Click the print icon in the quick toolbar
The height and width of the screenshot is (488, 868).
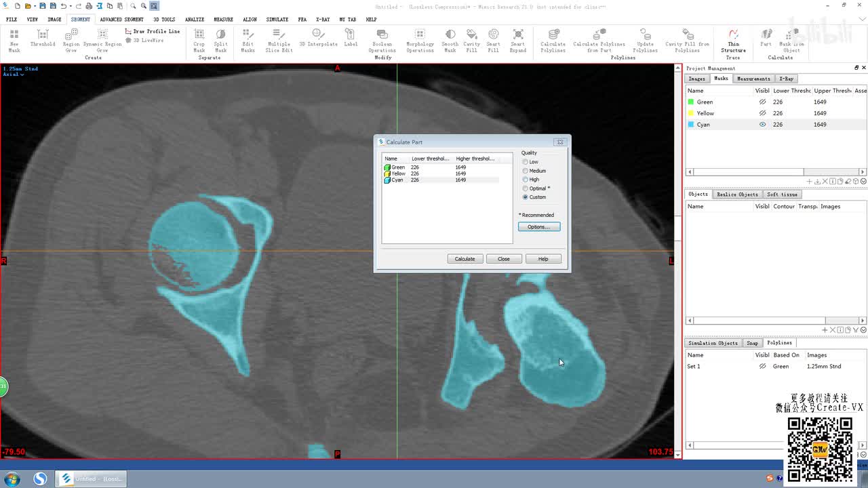89,6
